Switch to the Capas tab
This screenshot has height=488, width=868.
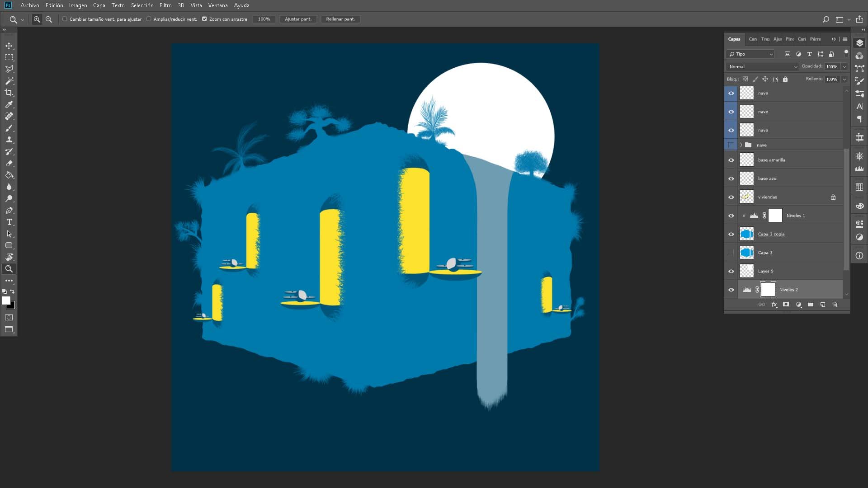pyautogui.click(x=734, y=39)
